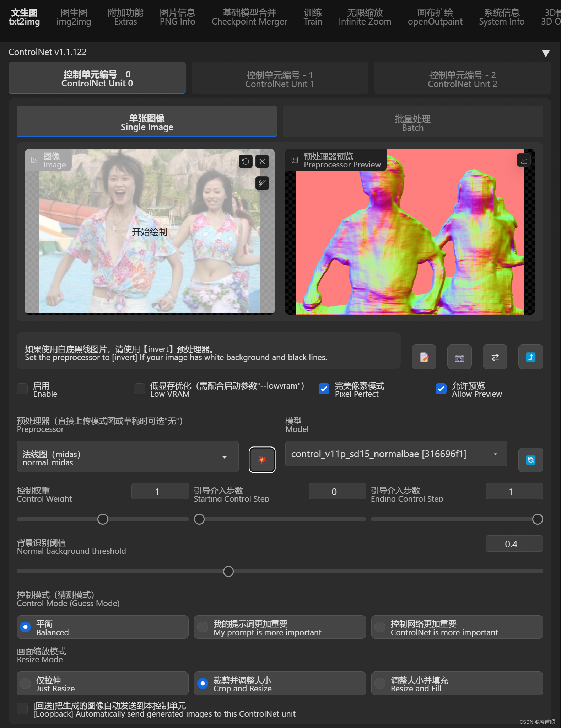Collapse the ControlNet v1.1.122 panel arrow

click(546, 53)
